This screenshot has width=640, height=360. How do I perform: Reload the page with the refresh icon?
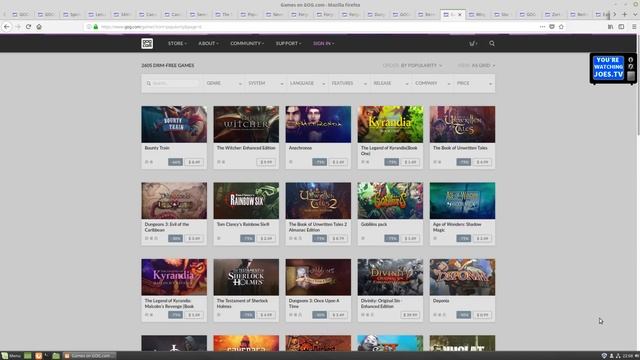click(28, 27)
